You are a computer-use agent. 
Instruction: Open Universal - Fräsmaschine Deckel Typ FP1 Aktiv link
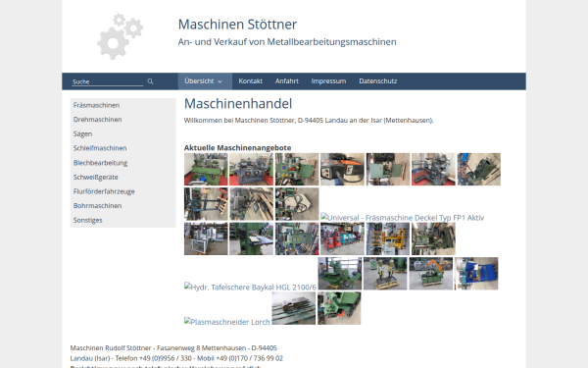[x=403, y=218]
